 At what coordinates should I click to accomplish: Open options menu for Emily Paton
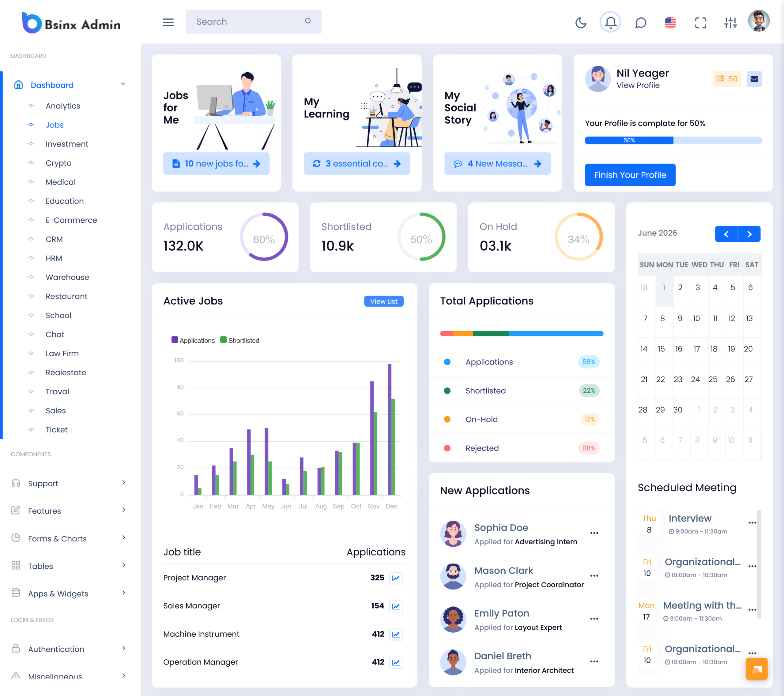594,619
